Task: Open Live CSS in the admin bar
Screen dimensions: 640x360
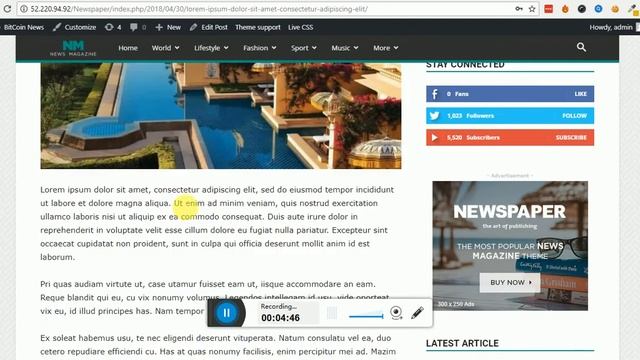Action: (x=300, y=27)
